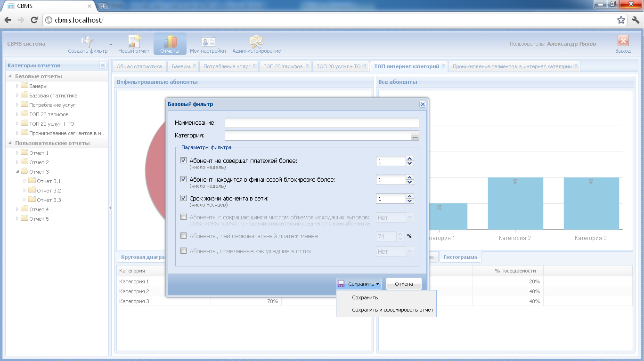Toggle 'Абонент находится в финансовой блокировке' checkbox

(184, 179)
